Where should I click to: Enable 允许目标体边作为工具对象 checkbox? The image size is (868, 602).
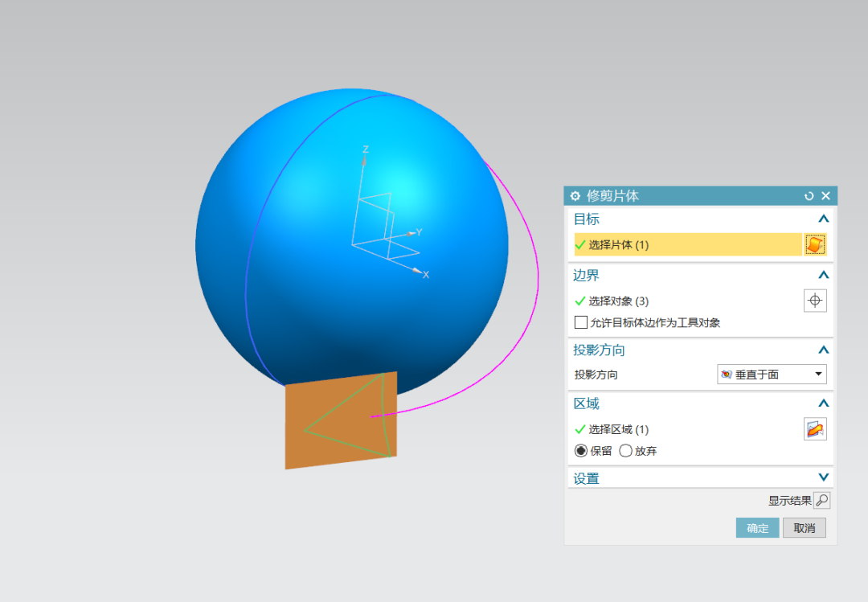(581, 322)
